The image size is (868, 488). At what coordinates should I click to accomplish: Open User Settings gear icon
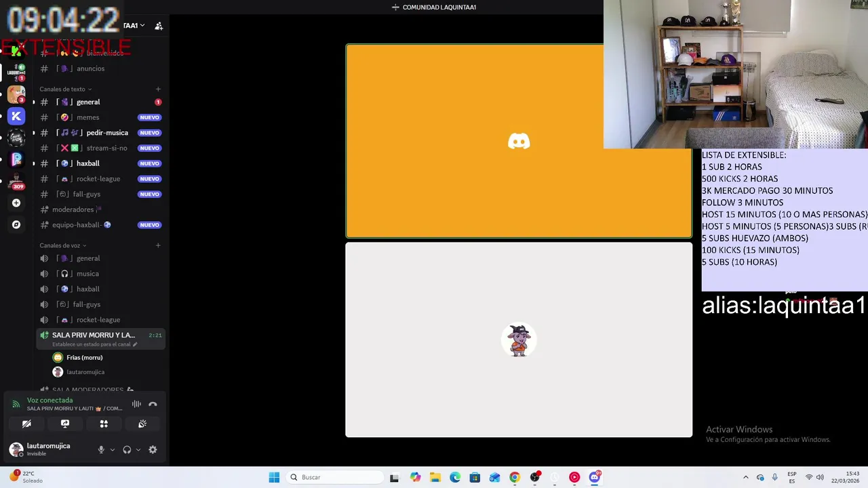153,449
